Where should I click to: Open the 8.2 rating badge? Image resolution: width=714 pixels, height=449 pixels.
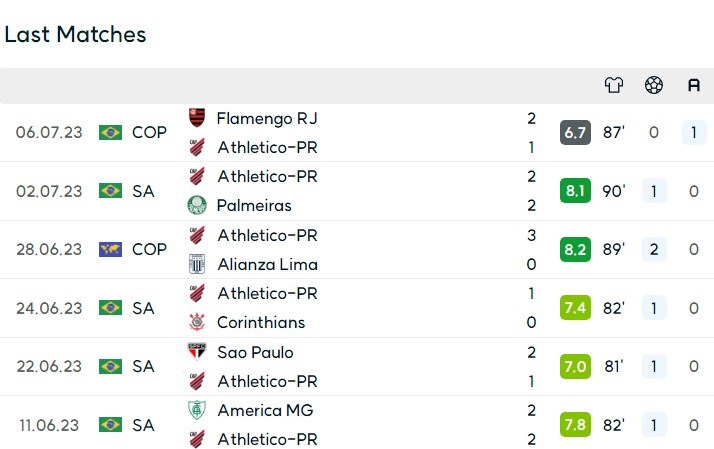coord(575,250)
